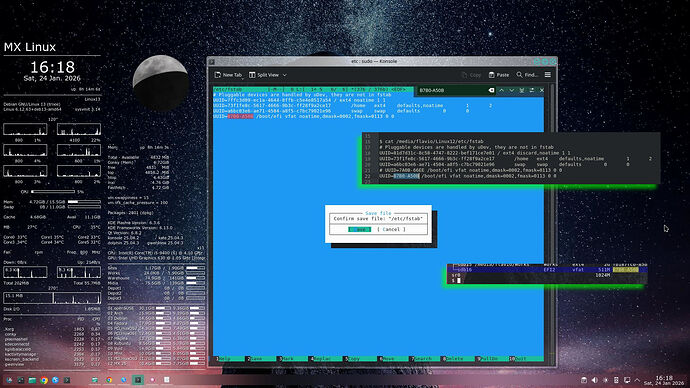This screenshot has width=690, height=388.
Task: Switch to the running blue globe task
Action: coord(124,380)
